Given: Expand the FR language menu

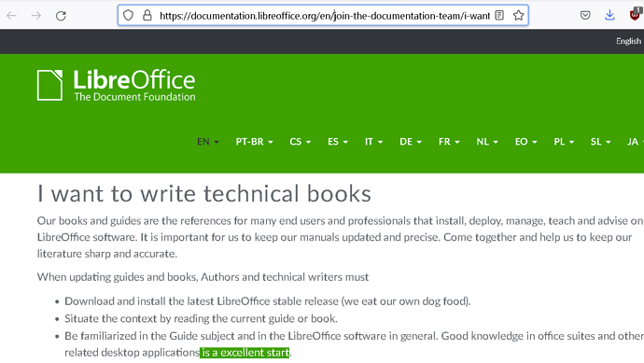Looking at the screenshot, I should pyautogui.click(x=449, y=142).
